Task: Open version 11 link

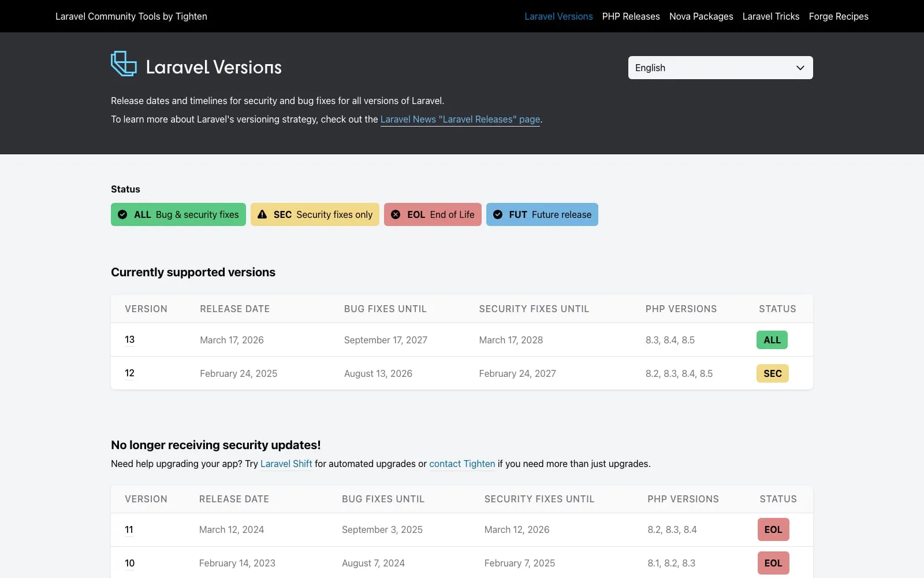Action: click(x=129, y=529)
